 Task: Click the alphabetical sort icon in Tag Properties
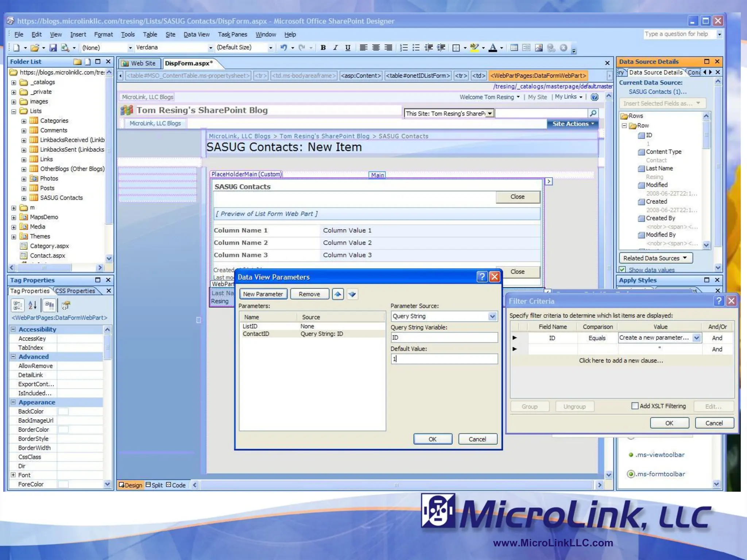(33, 305)
